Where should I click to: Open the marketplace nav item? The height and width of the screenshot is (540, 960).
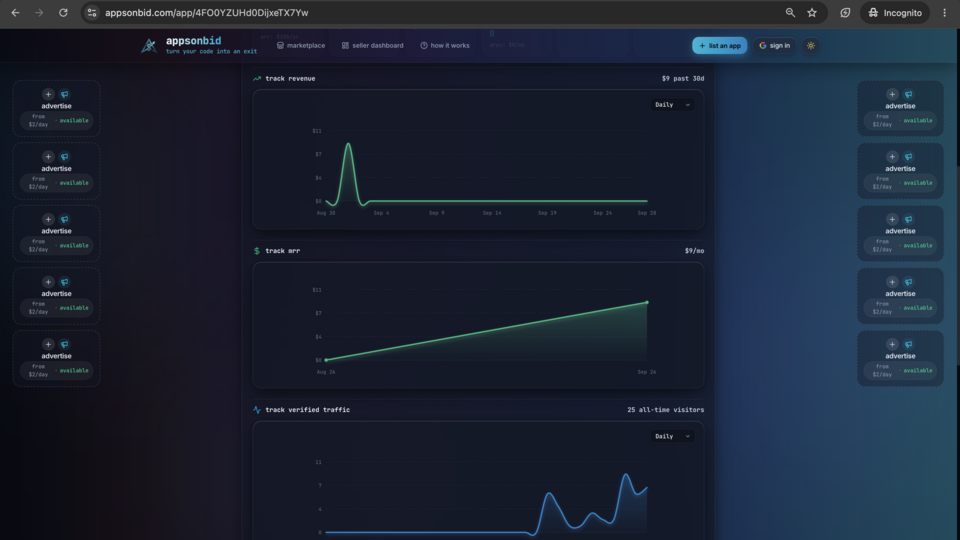coord(301,45)
